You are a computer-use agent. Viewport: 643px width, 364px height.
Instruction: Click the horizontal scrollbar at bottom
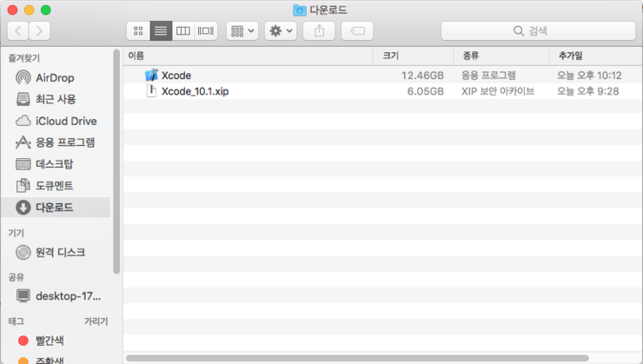[x=356, y=358]
